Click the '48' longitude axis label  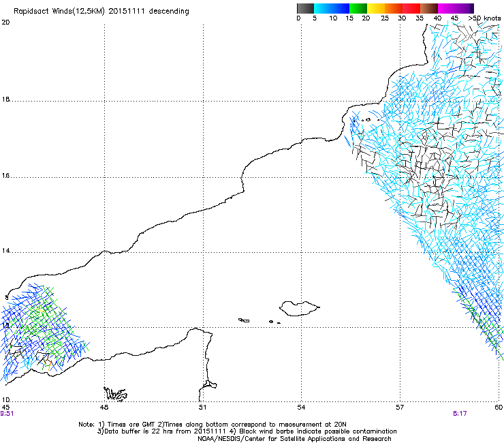tap(104, 408)
